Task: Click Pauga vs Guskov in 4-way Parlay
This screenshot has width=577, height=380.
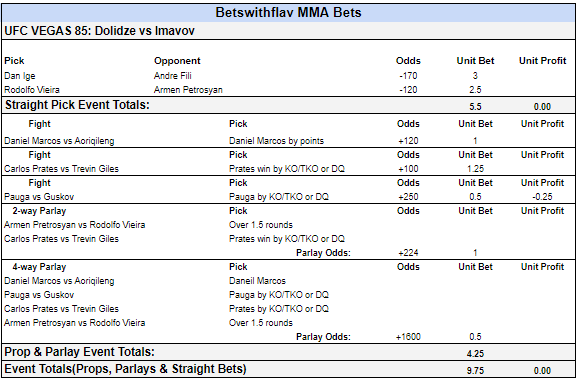Action: pos(39,295)
